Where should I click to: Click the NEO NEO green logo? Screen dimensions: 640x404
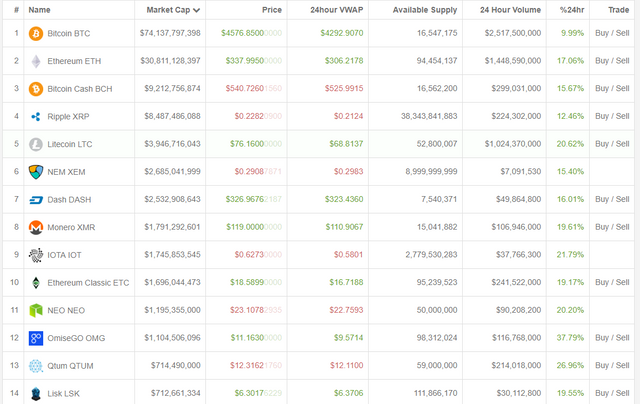(x=36, y=311)
